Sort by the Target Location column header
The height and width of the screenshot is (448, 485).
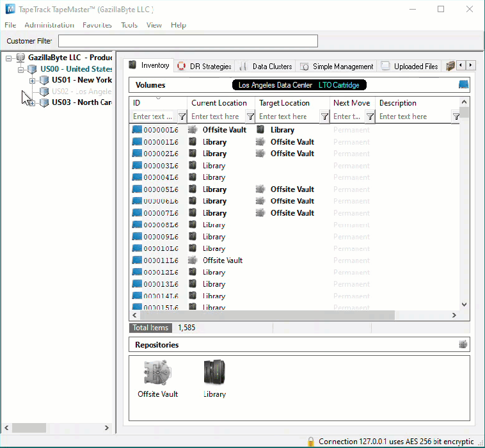pyautogui.click(x=292, y=103)
